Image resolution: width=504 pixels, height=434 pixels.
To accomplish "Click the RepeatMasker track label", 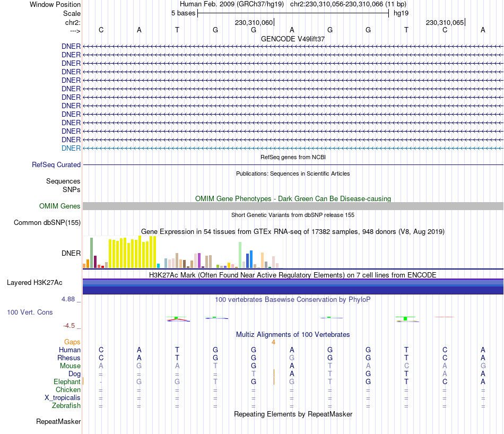I will pyautogui.click(x=58, y=421).
